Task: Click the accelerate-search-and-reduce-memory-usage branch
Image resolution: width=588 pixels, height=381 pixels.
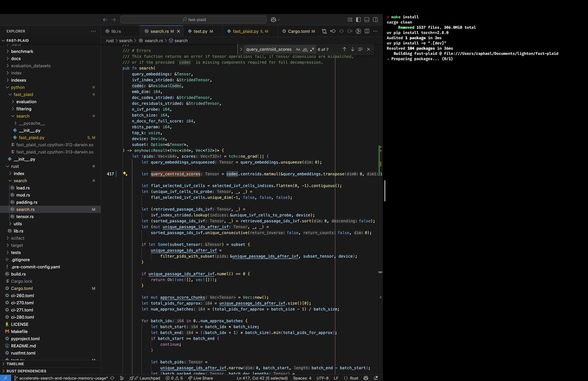Action: 60,378
